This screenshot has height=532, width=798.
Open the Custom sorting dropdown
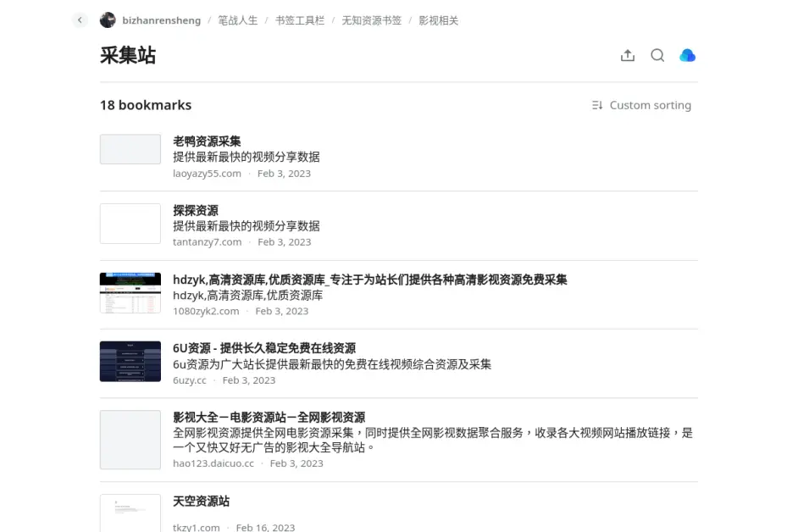pyautogui.click(x=641, y=105)
